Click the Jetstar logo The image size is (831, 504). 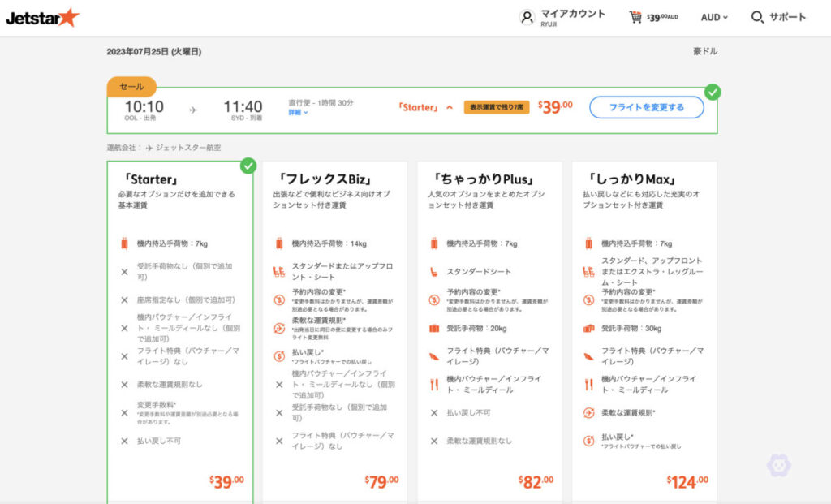(45, 18)
